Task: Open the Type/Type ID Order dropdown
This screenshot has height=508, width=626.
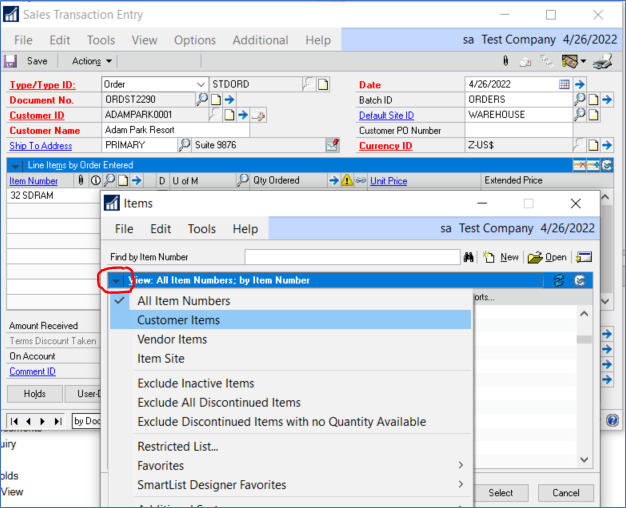Action: coord(204,85)
